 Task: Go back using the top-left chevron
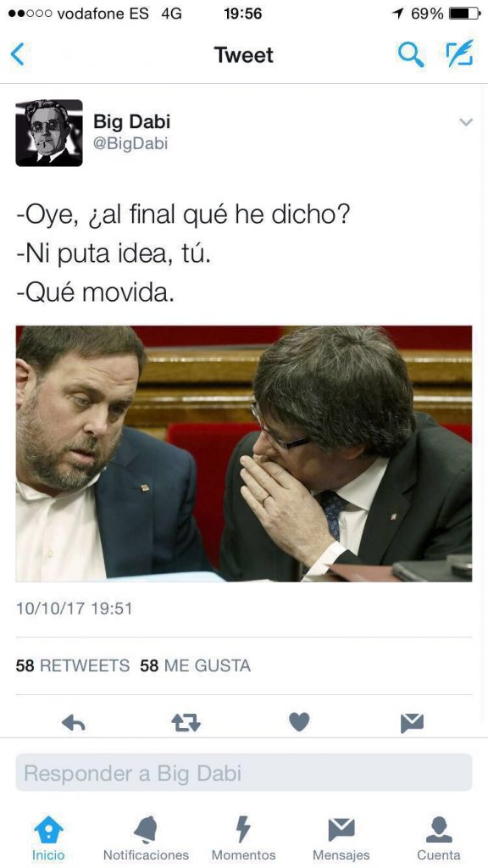pyautogui.click(x=18, y=55)
